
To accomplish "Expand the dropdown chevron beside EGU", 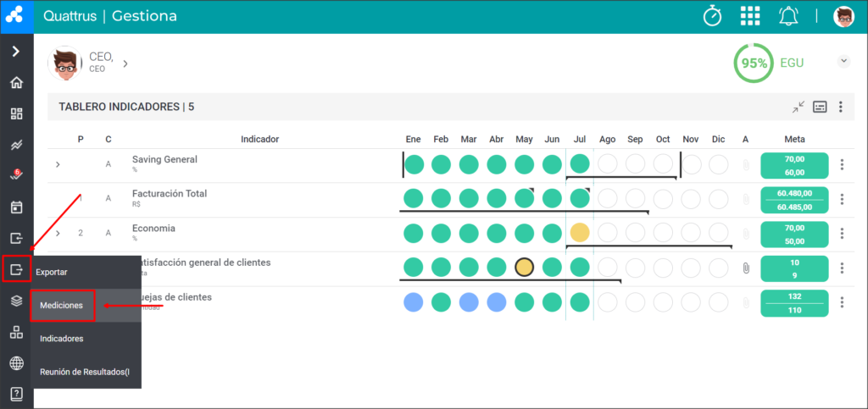I will pos(843,61).
